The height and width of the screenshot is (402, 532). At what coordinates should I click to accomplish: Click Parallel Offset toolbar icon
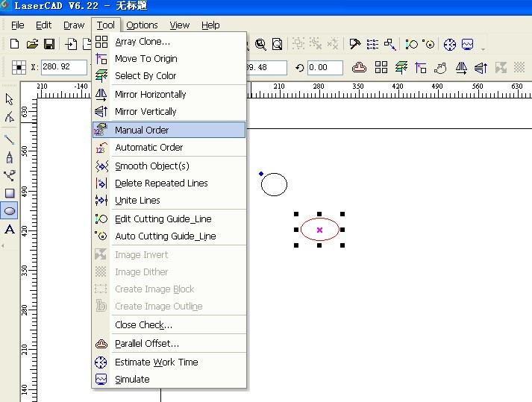359,68
